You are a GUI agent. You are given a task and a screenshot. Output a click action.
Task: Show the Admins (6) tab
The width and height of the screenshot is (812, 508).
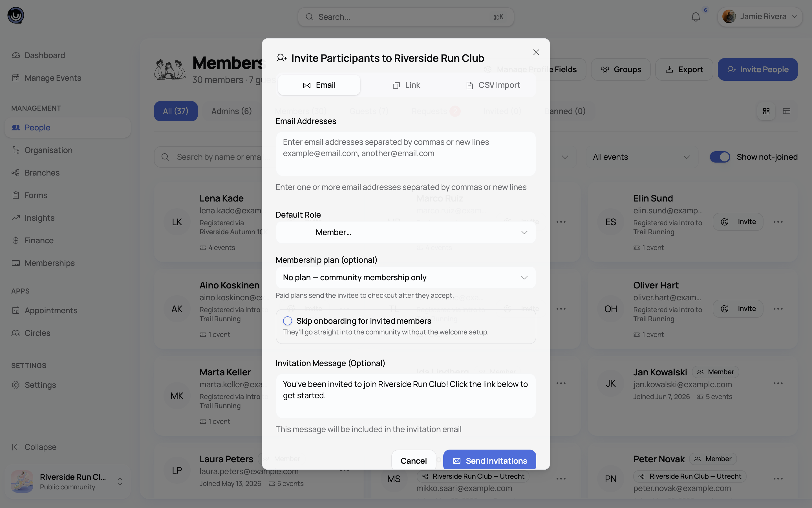[231, 111]
